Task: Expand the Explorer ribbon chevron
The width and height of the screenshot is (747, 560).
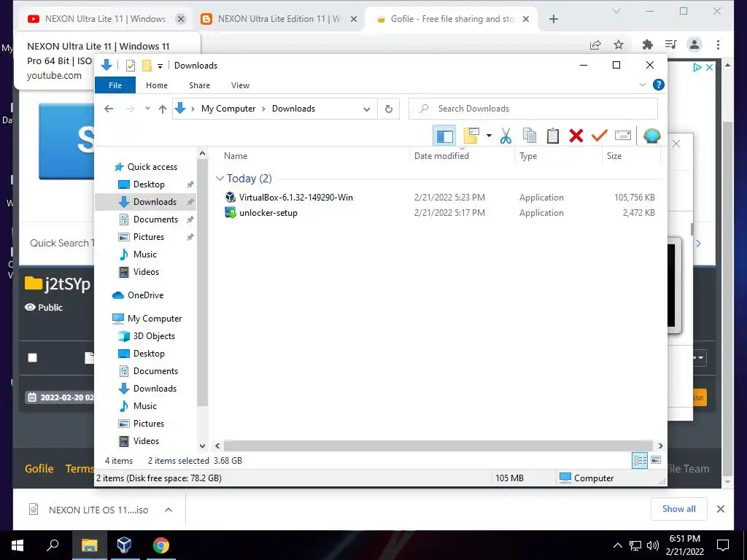Action: point(642,85)
